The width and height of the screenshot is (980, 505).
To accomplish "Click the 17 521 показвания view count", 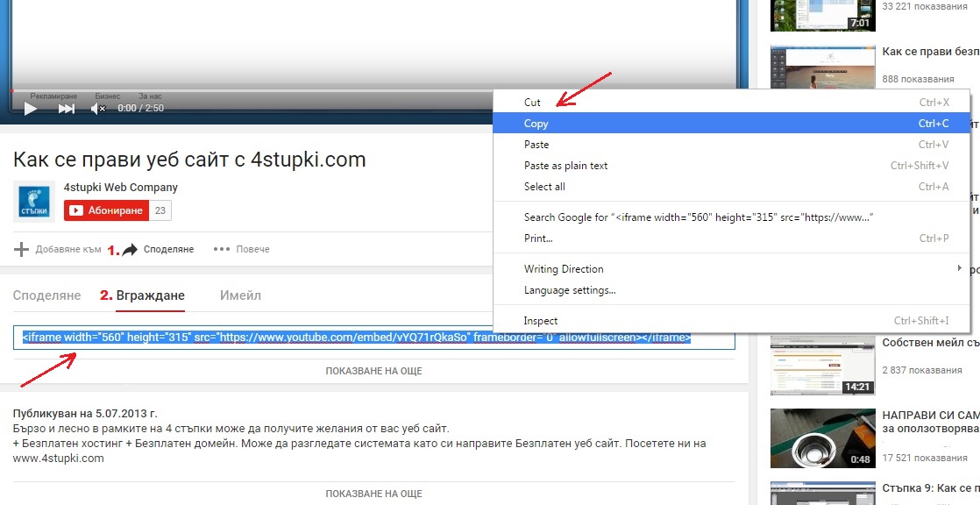I will (x=925, y=459).
